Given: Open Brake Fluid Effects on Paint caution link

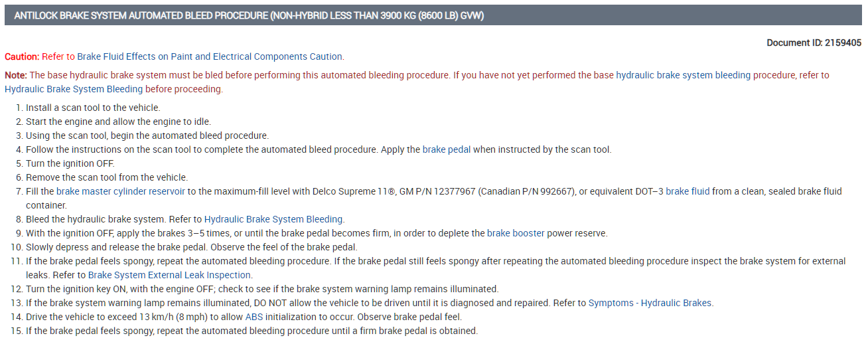Looking at the screenshot, I should pyautogui.click(x=210, y=56).
